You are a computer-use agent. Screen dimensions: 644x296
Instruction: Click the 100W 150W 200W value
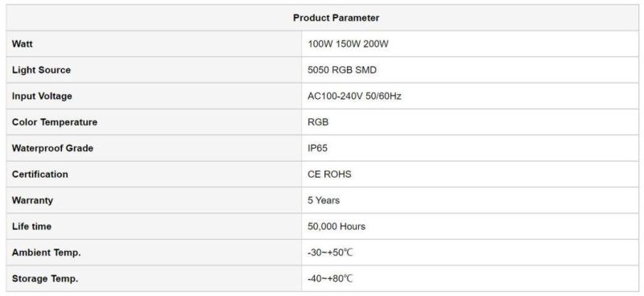[x=348, y=44]
